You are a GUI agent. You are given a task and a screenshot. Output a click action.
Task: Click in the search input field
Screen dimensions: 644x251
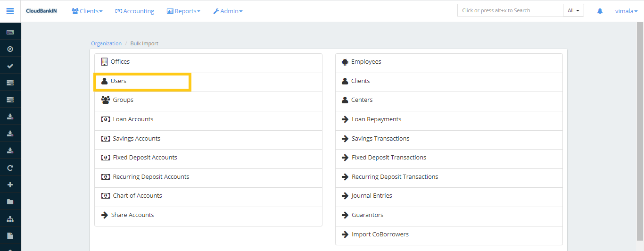click(510, 10)
